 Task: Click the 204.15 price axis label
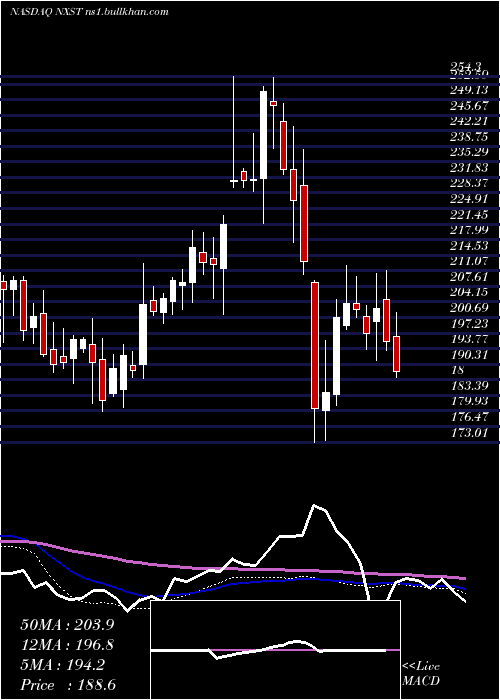[x=468, y=292]
